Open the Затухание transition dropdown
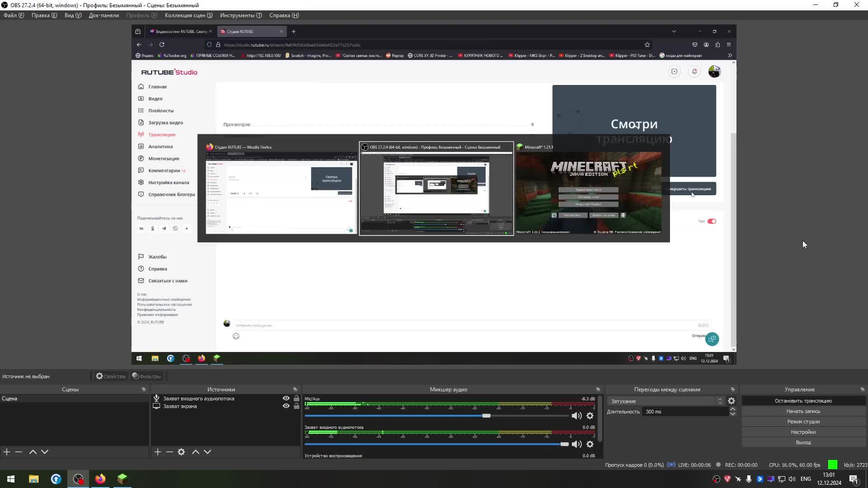 click(x=665, y=401)
